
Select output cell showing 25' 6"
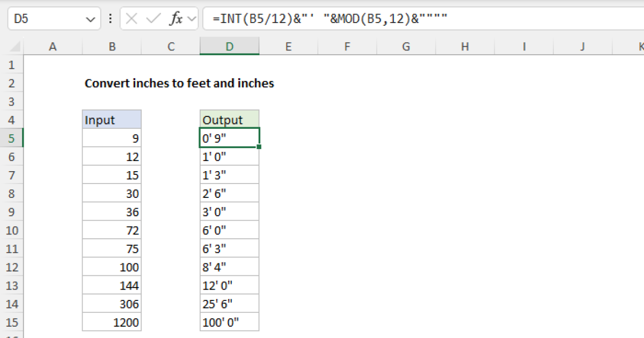coord(230,304)
